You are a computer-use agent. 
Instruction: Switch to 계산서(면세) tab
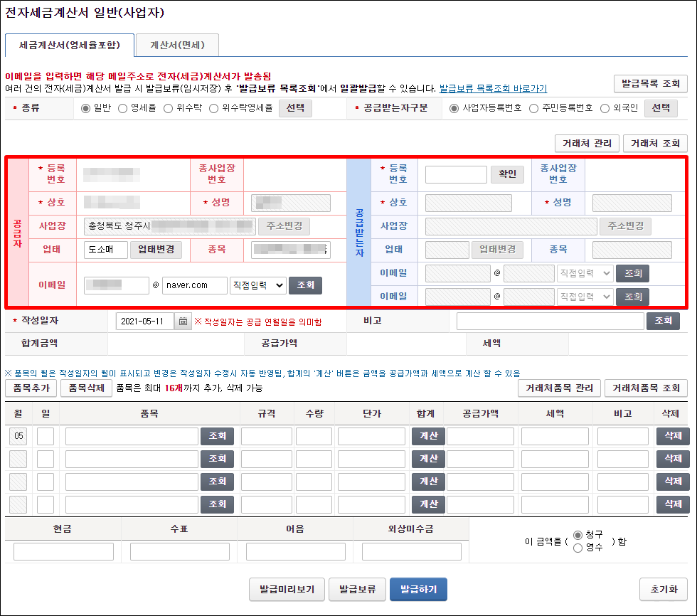click(x=177, y=46)
